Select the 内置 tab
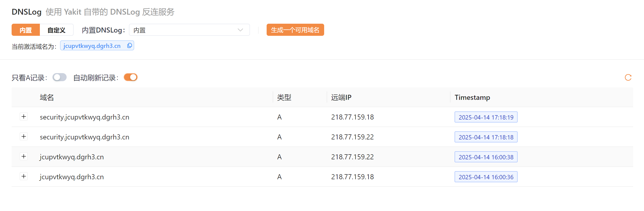Viewport: 644px width, 211px height. pyautogui.click(x=26, y=30)
